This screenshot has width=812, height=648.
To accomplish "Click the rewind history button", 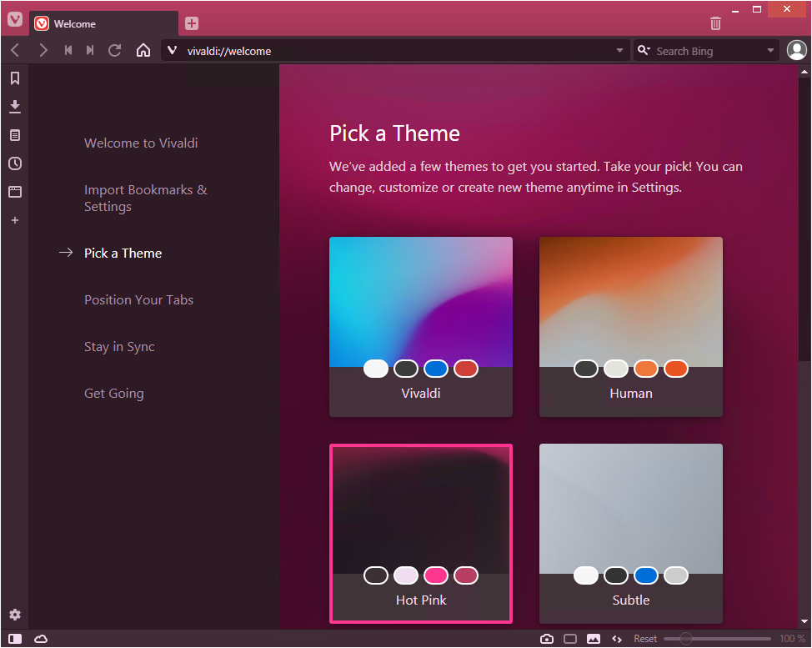I will [x=68, y=50].
